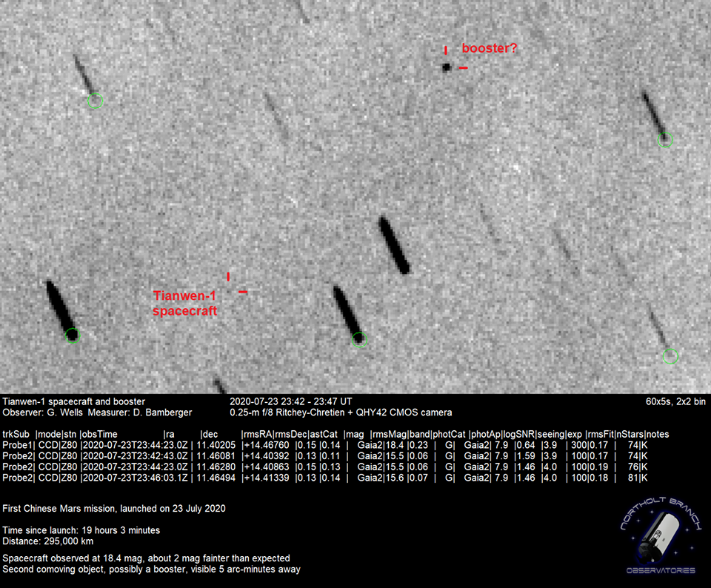The image size is (711, 588).
Task: Click the 'seeing' column header
Action: tap(551, 434)
